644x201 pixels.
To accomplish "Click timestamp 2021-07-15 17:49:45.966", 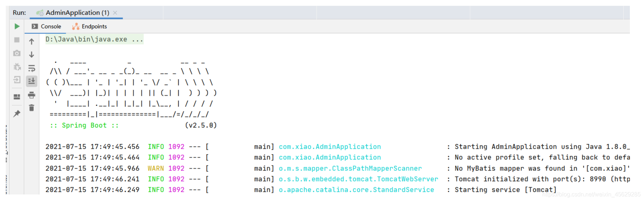I will click(x=92, y=168).
